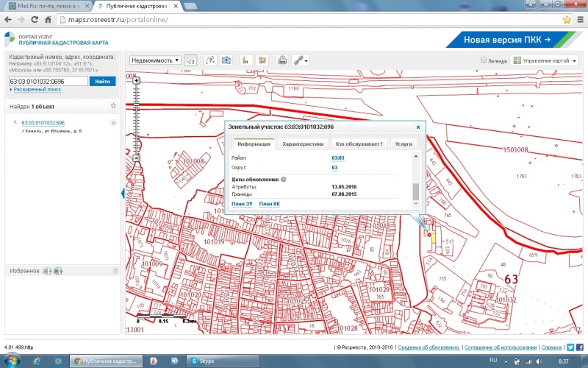The image size is (588, 368).
Task: Click the popup scrollbar up arrow
Action: (415, 156)
